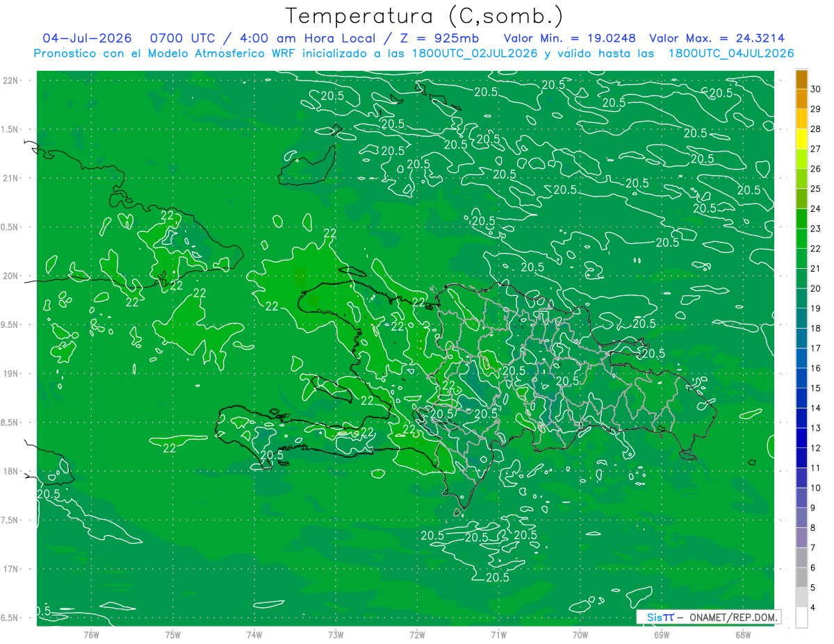Click the "Valor Max. = 24.3214" value

pyautogui.click(x=717, y=38)
